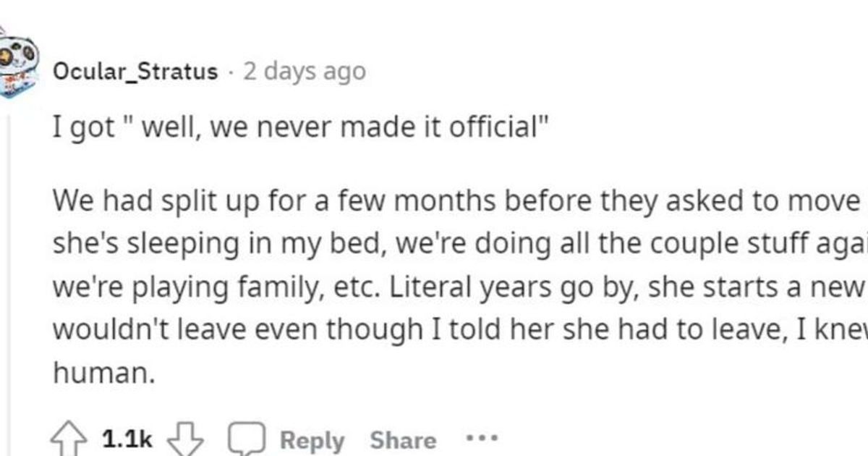The height and width of the screenshot is (456, 868).
Task: Click Share to share this comment
Action: point(403,439)
